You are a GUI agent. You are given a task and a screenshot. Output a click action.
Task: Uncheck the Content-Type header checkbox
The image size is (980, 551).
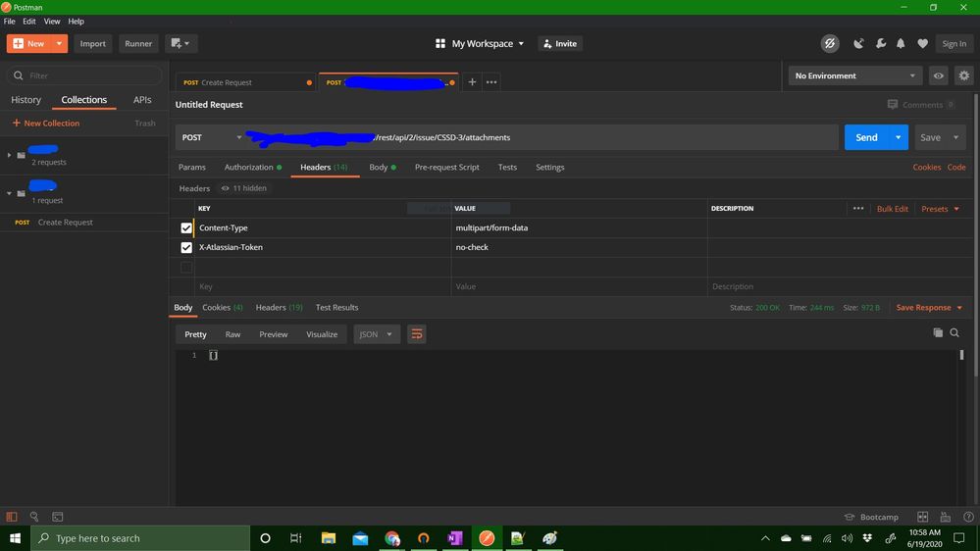point(186,227)
